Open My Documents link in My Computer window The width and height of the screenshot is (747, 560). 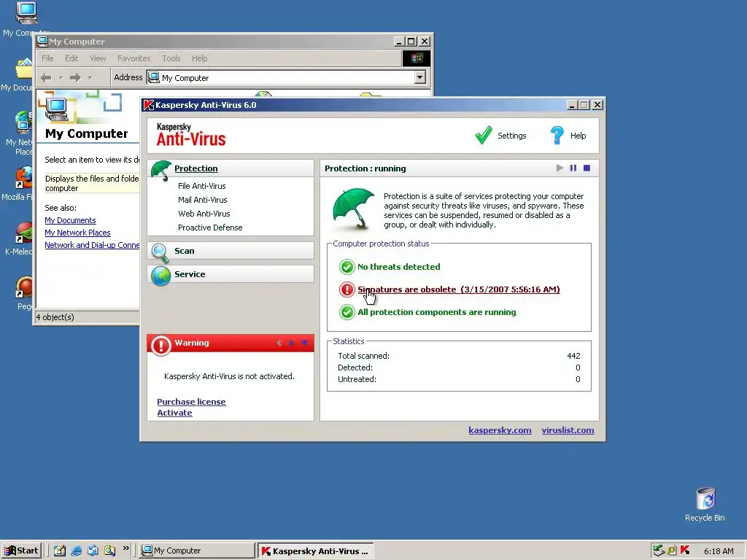tap(70, 220)
